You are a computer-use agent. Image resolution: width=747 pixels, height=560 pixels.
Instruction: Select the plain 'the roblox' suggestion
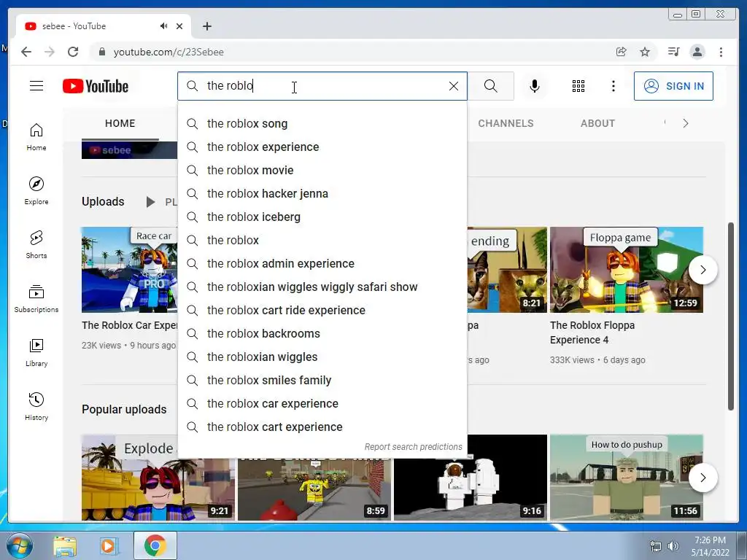[322, 241]
